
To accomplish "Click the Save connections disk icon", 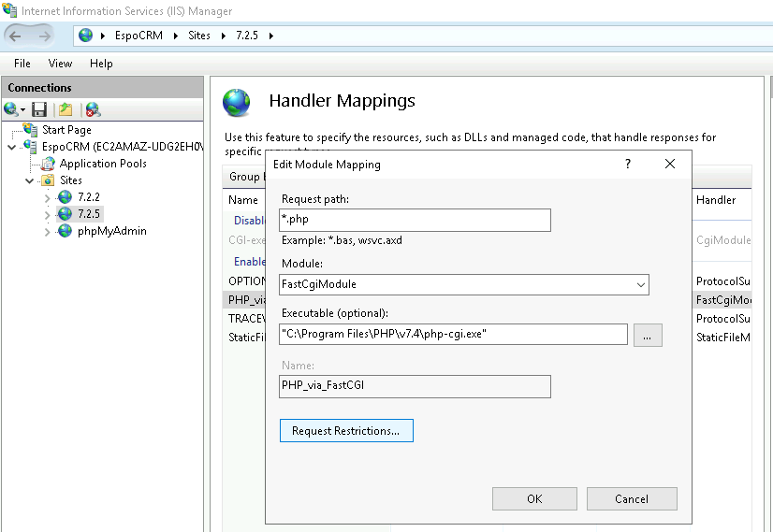I will coord(39,109).
